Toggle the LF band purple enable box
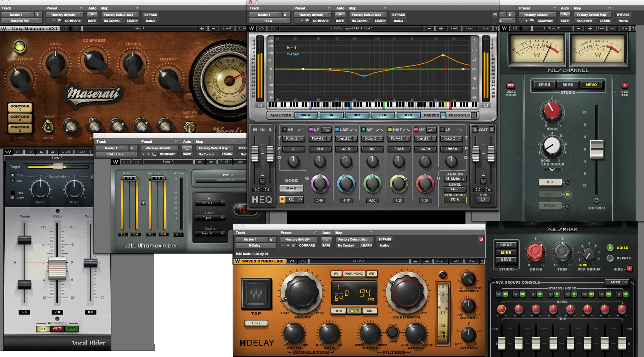This screenshot has height=357, width=644. click(311, 130)
